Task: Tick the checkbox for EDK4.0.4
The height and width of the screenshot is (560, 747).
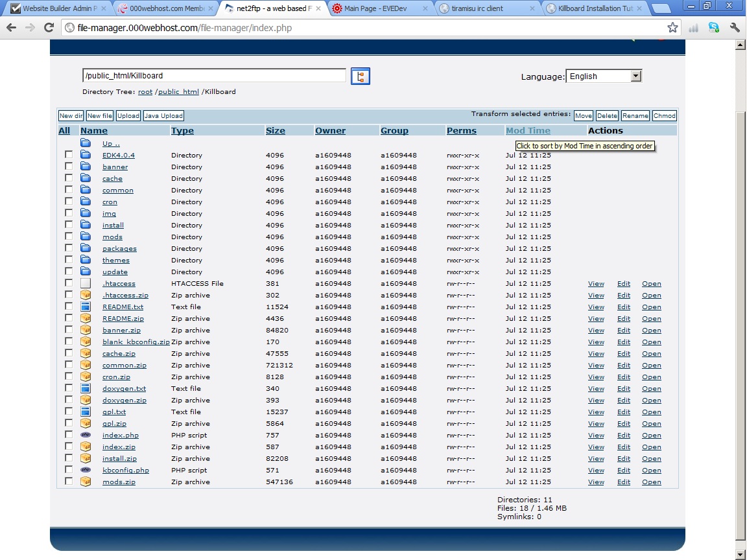Action: 69,154
